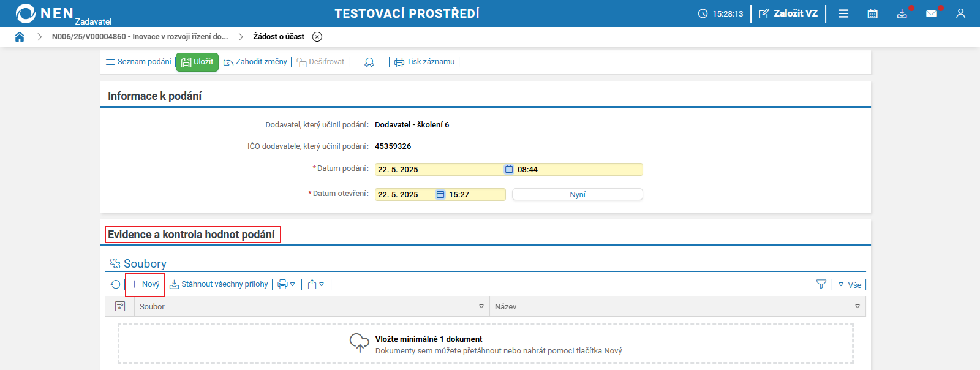Viewport: 980px width, 370px height.
Task: Open column settings icon in table header
Action: pos(120,306)
